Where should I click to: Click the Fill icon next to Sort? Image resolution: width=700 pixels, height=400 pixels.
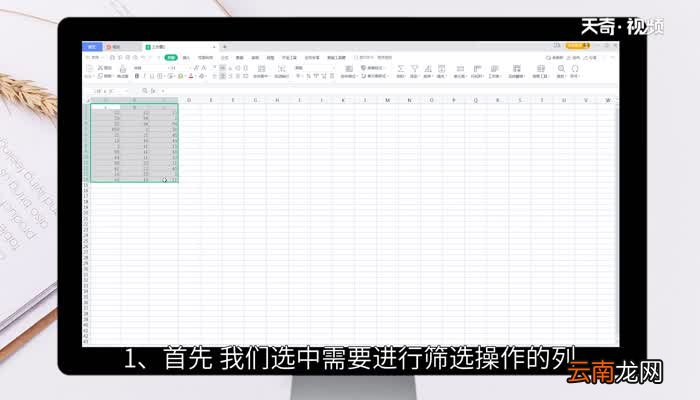[x=442, y=68]
